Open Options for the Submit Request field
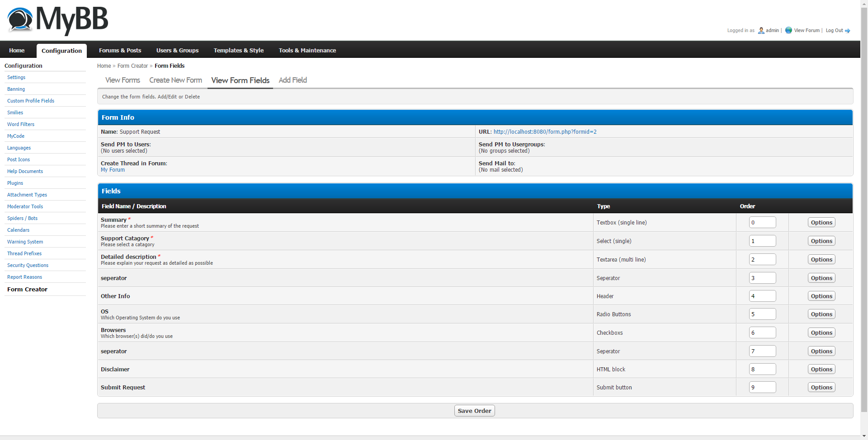The height and width of the screenshot is (440, 868). pos(821,388)
